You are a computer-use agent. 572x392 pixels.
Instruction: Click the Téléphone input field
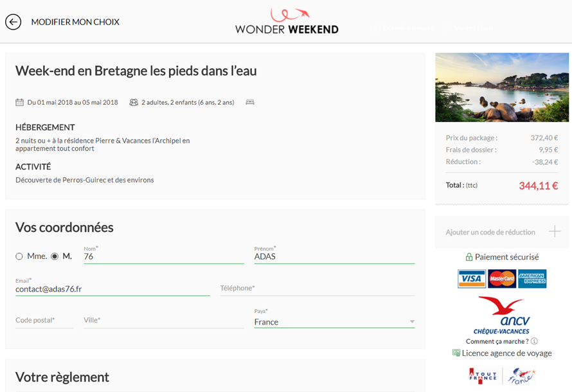pyautogui.click(x=317, y=289)
